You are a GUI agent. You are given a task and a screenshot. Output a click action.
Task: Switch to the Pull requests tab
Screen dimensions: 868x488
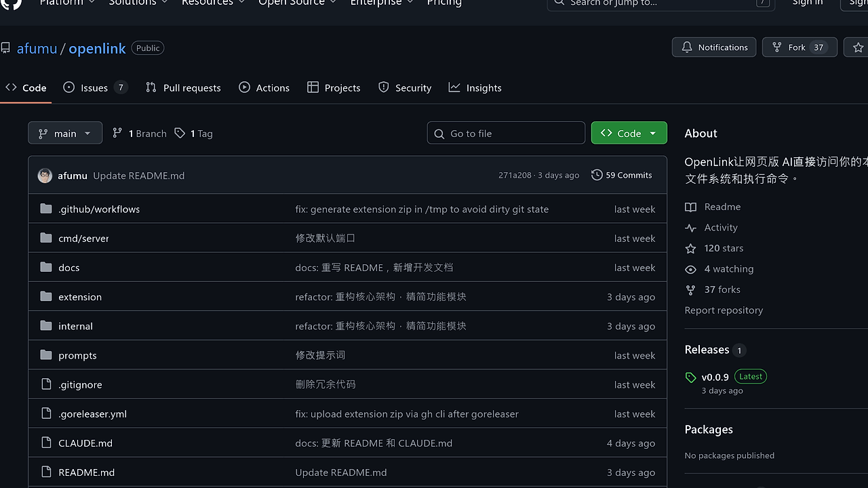pos(183,87)
